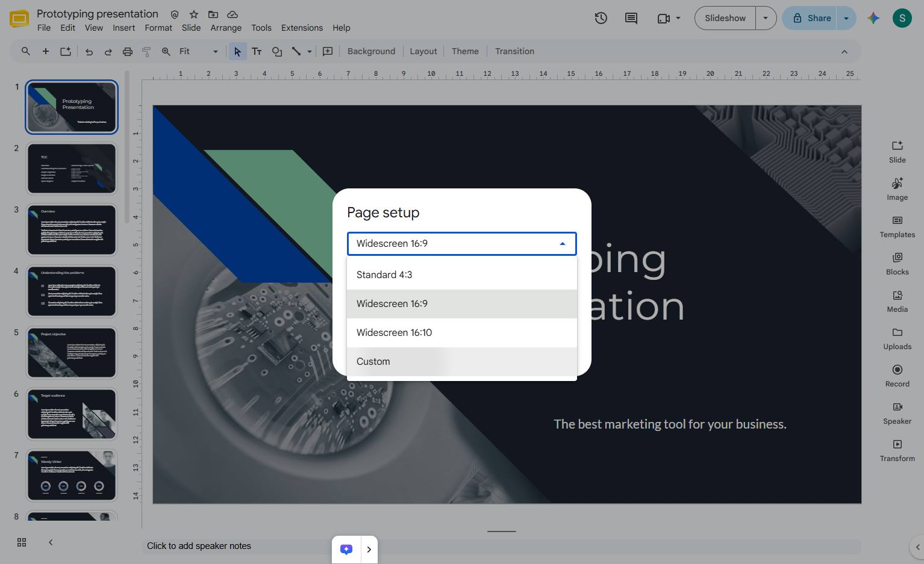The height and width of the screenshot is (564, 924).
Task: Select the text box tool
Action: [x=257, y=52]
